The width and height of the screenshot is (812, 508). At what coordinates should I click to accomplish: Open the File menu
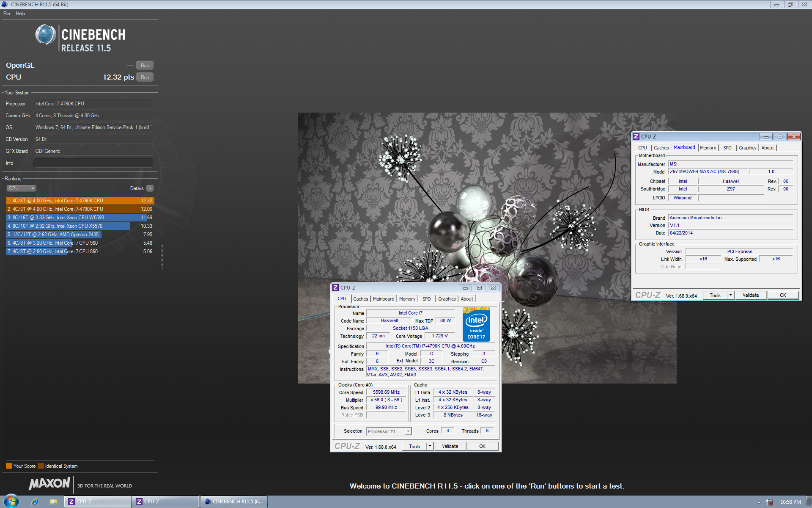pyautogui.click(x=7, y=14)
